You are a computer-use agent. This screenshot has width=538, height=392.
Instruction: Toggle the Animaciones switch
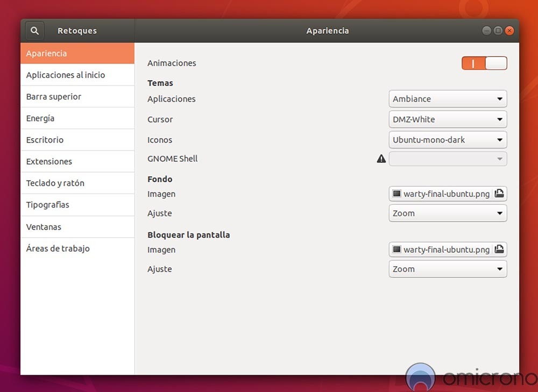[484, 63]
